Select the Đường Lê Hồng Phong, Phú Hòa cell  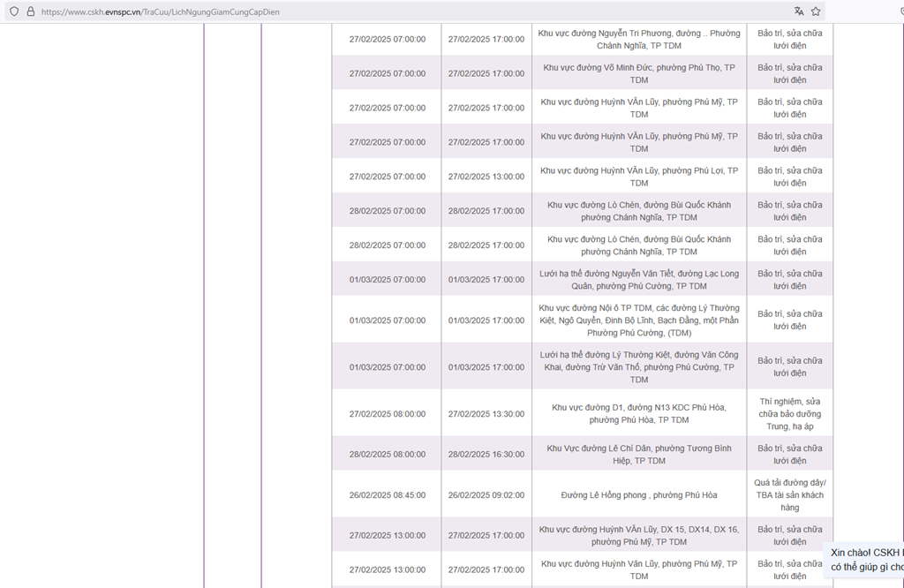point(639,494)
